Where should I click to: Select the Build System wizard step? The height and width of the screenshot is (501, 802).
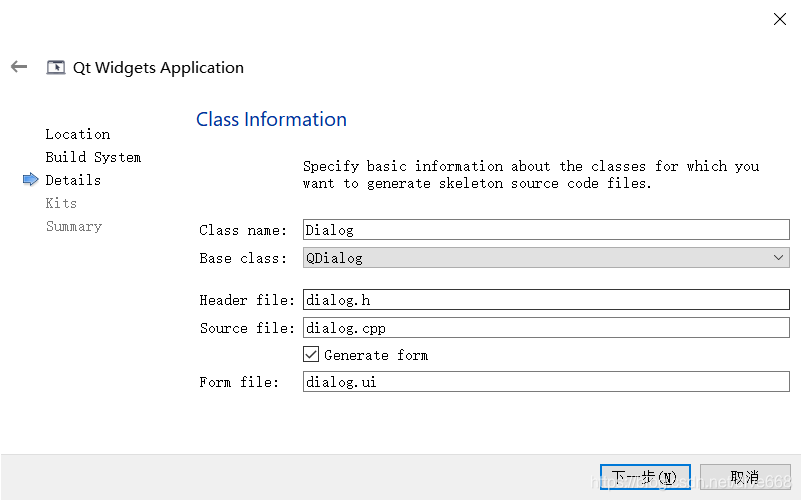pyautogui.click(x=93, y=157)
